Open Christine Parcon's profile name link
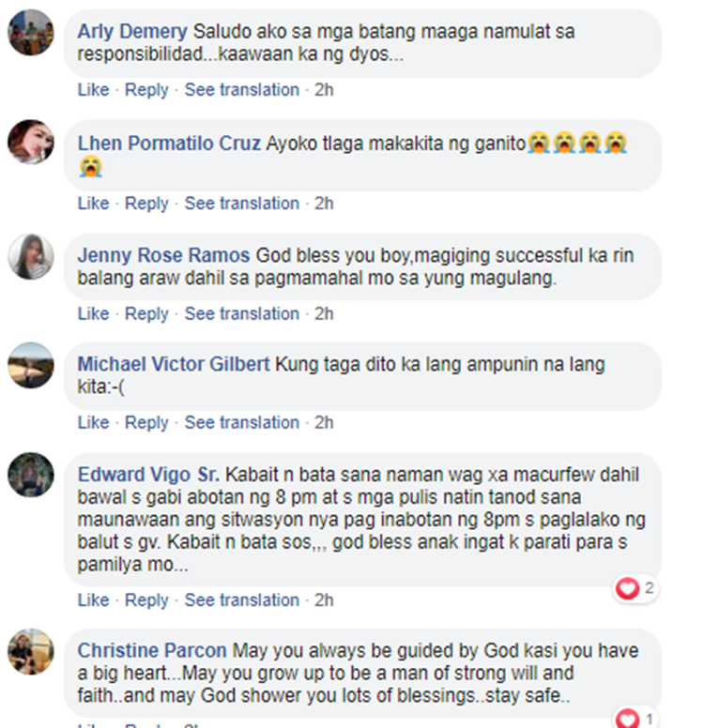 pos(152,650)
